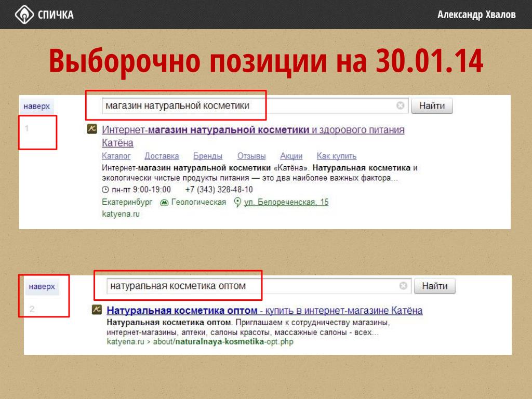The width and height of the screenshot is (532, 399).
Task: Click the 'Найти' button of first search
Action: [432, 106]
